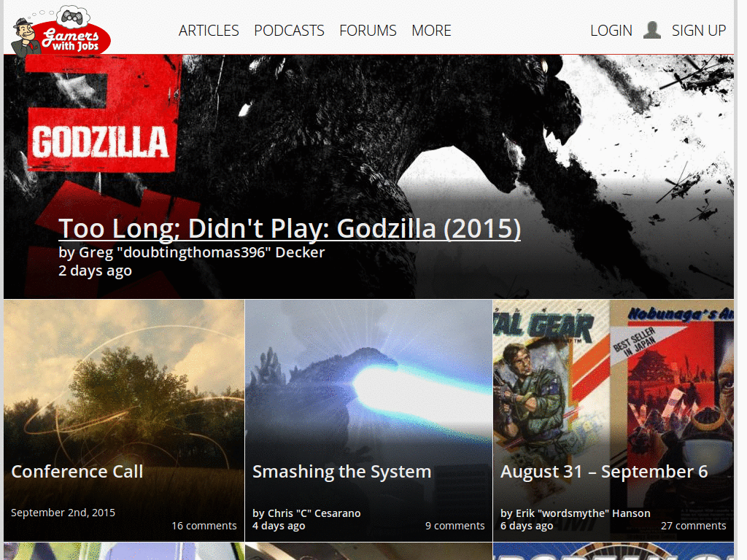
Task: Open the Articles menu item
Action: click(x=209, y=31)
